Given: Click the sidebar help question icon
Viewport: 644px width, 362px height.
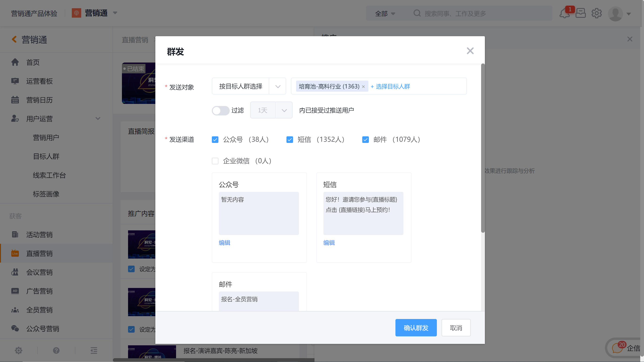Looking at the screenshot, I should pos(56,350).
